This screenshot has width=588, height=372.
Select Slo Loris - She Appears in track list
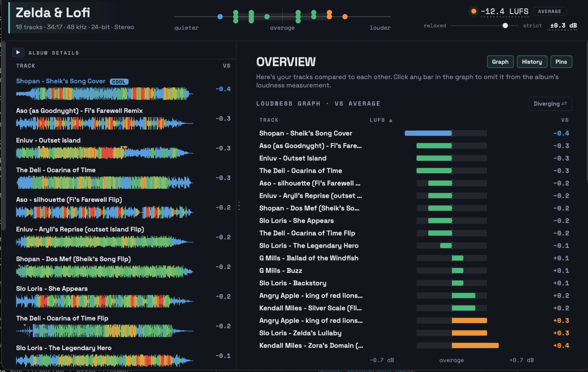click(x=52, y=289)
